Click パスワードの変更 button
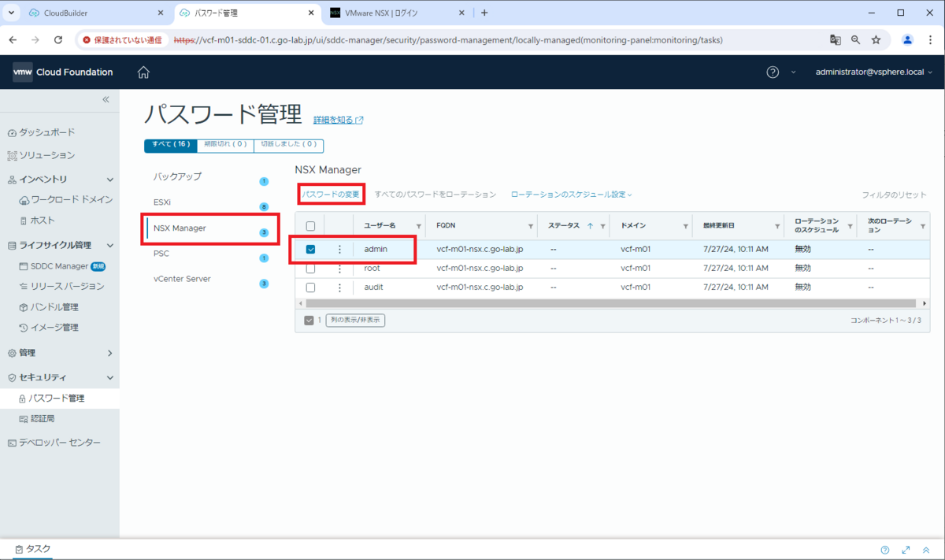945x560 pixels. (x=331, y=195)
